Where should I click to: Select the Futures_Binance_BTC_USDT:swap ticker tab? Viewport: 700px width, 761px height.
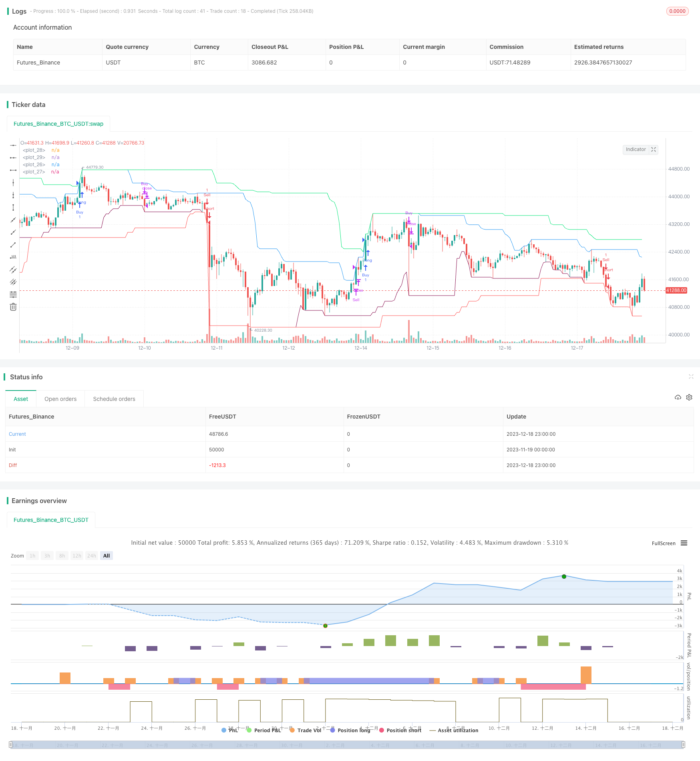click(58, 124)
